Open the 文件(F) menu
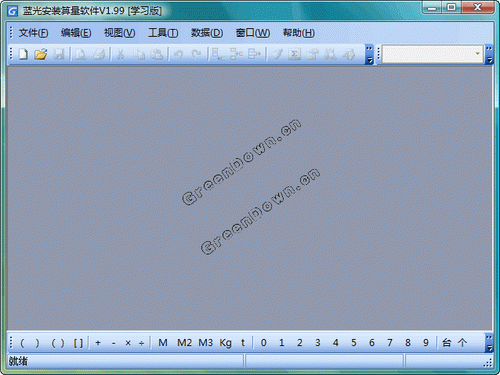The height and width of the screenshot is (375, 500). pos(33,33)
